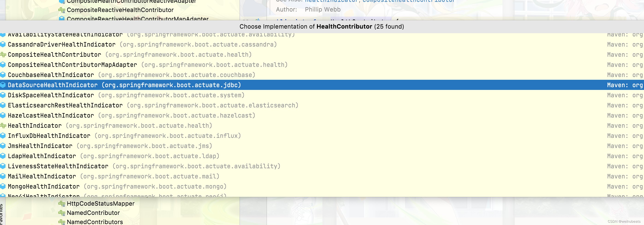This screenshot has height=225, width=644.
Task: Click the class icon beside InfluxDbHealthIndicator
Action: click(x=3, y=136)
